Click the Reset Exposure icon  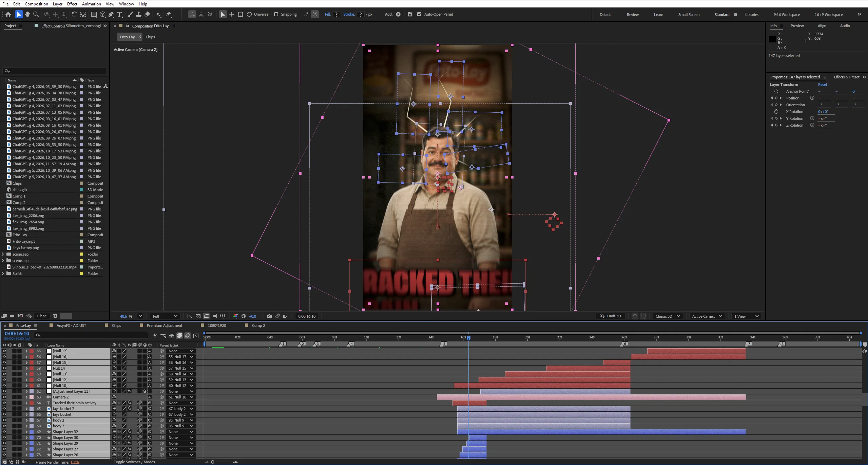[244, 316]
